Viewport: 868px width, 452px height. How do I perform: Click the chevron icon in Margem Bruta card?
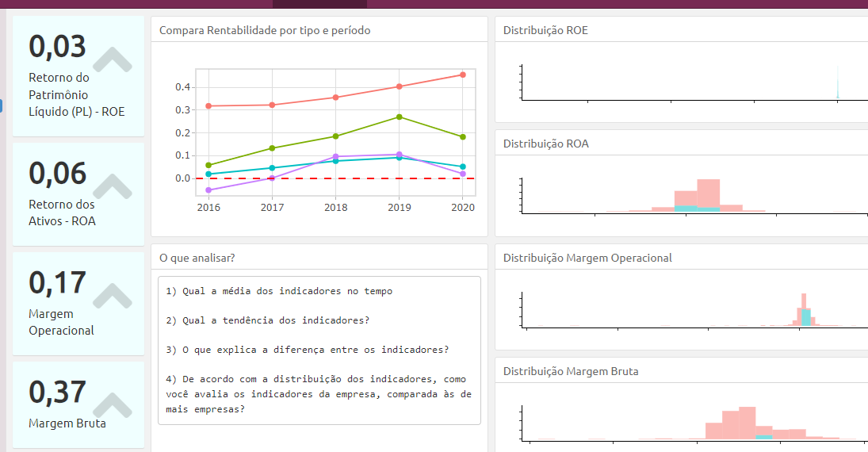coord(113,405)
